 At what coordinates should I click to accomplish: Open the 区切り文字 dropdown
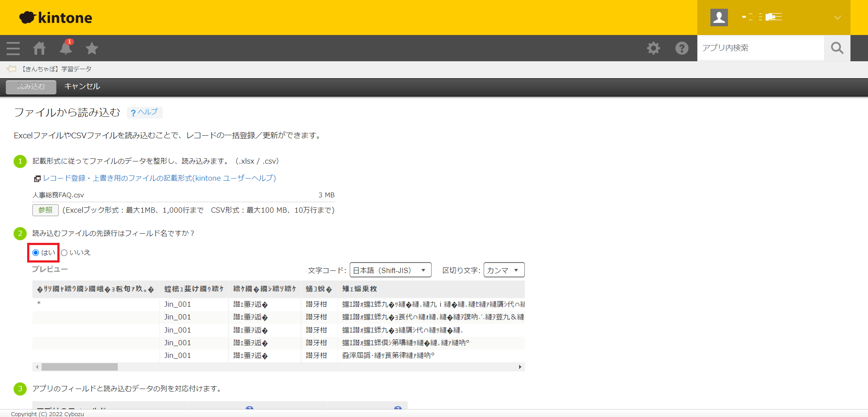[x=503, y=270]
